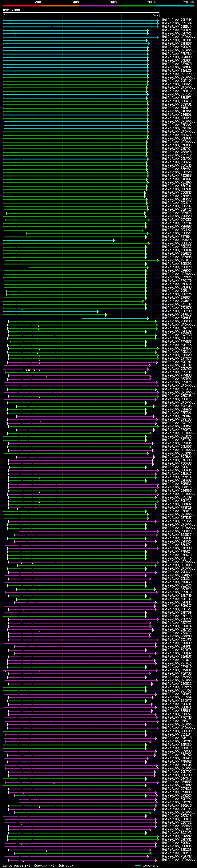
Task: Select hit UniRef100_Q10MU7
Action: [x=177, y=67]
